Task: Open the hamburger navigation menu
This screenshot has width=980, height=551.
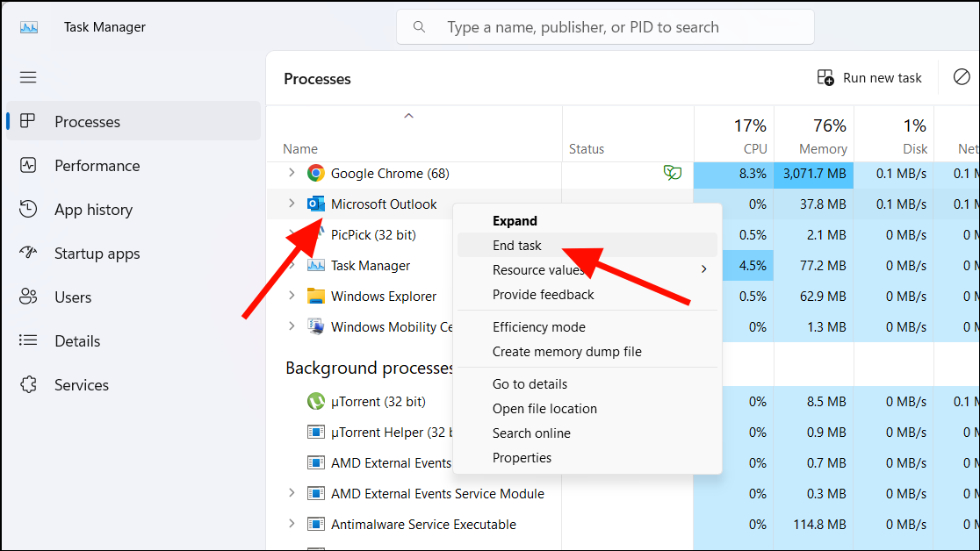Action: pos(28,77)
